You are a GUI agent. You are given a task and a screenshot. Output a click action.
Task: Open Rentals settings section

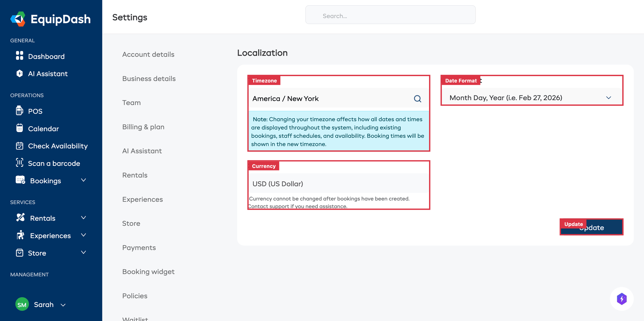[135, 175]
